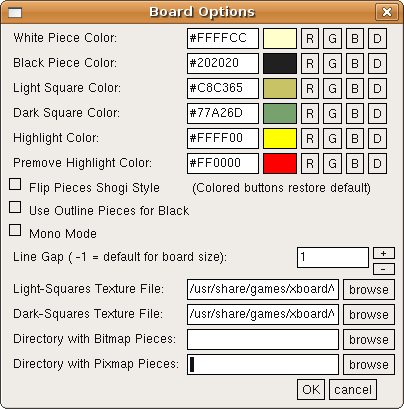404x409 pixels.
Task: Decrease Line Gap with the minus button
Action: pyautogui.click(x=384, y=269)
